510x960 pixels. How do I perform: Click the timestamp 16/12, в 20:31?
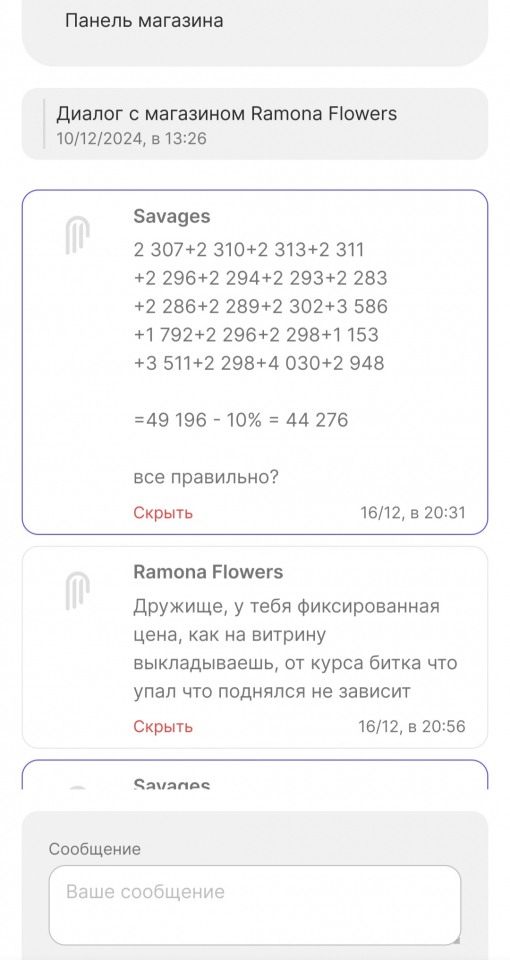pyautogui.click(x=413, y=512)
